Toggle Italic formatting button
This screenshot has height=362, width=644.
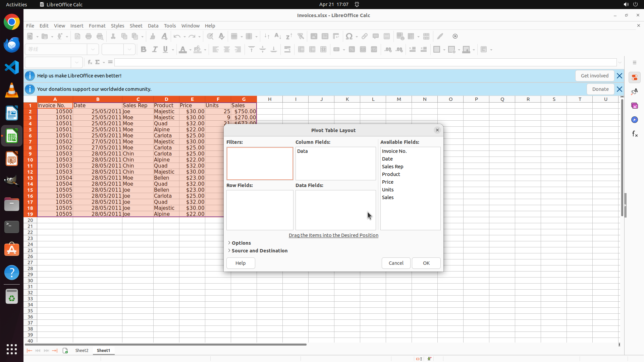click(155, 50)
